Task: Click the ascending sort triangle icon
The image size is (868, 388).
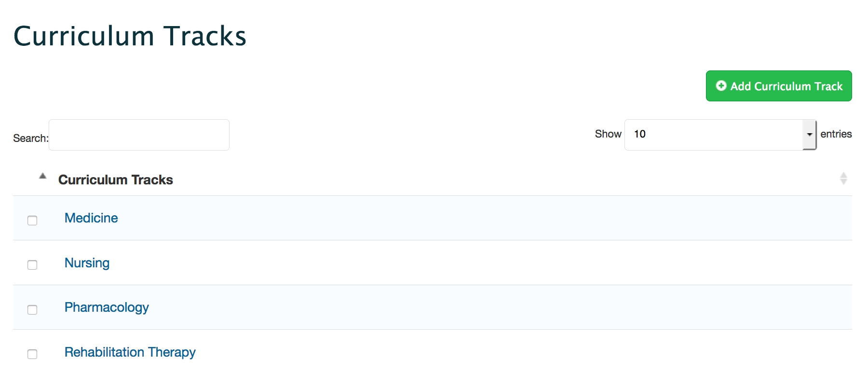Action: click(43, 176)
